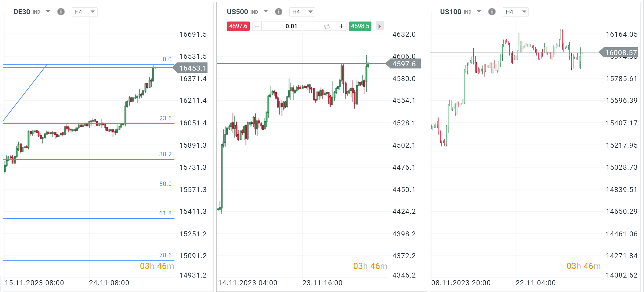Click the DE30 symbol name
Image resolution: width=644 pixels, height=292 pixels.
coord(22,12)
